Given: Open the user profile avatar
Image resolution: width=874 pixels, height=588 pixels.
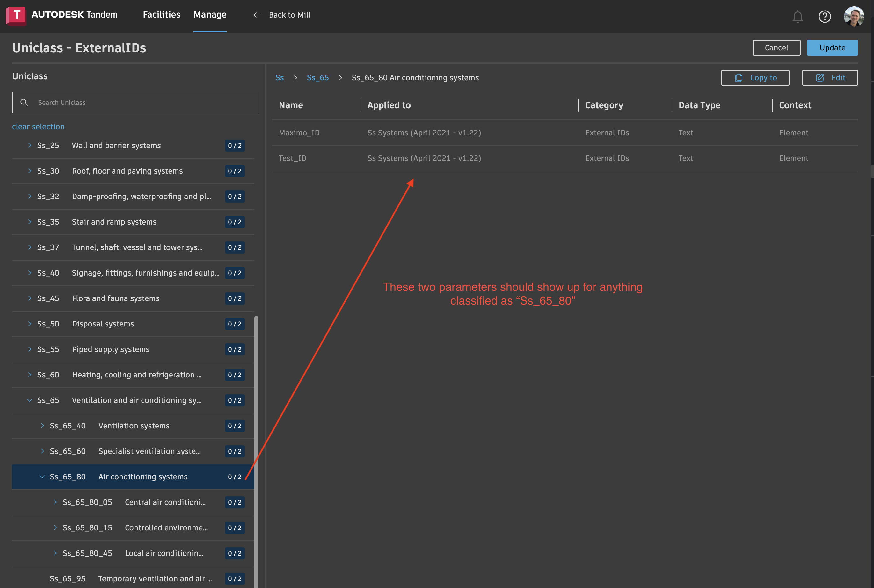Looking at the screenshot, I should [854, 17].
